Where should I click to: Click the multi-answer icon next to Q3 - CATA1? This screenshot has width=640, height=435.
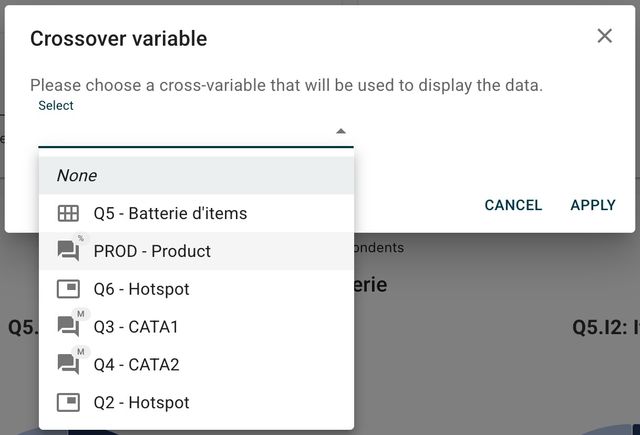68,326
